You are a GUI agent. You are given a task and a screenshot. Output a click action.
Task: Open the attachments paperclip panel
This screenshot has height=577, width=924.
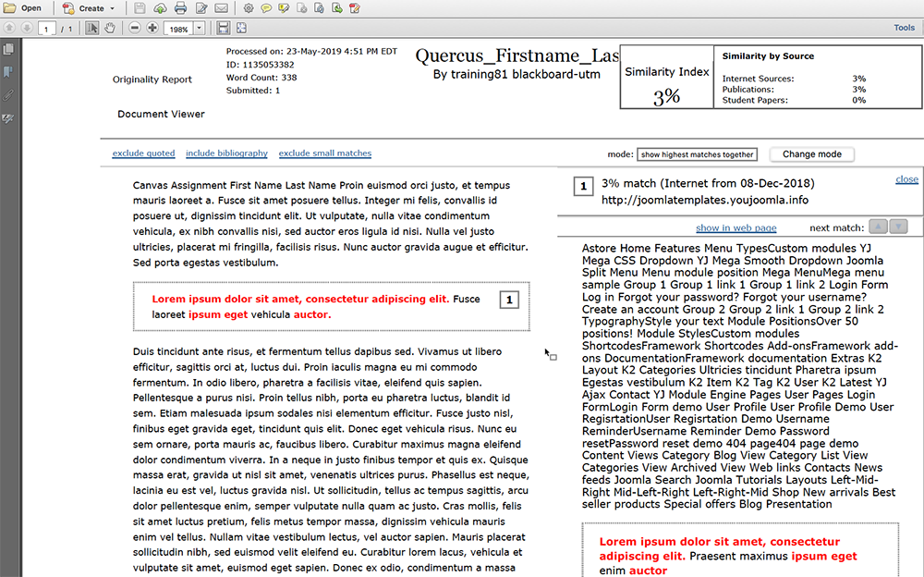[9, 95]
